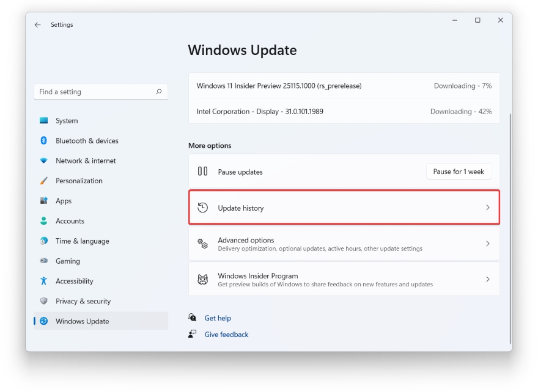Viewport: 538px width, 392px height.
Task: Open the Pause updates section icon
Action: coord(202,172)
